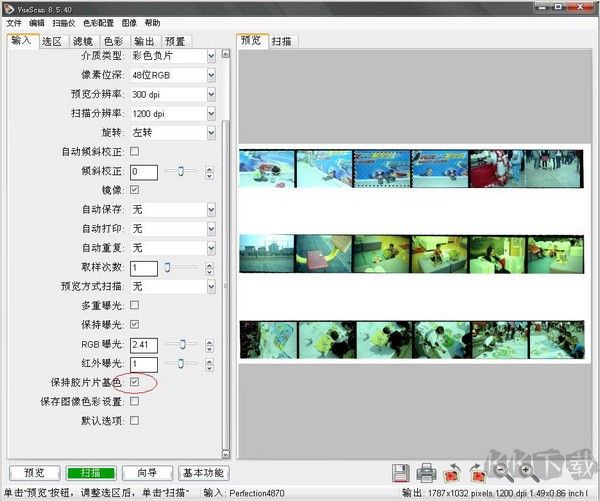Toggle the 保持胶片片基色 checkbox
This screenshot has width=600, height=501.
click(134, 382)
